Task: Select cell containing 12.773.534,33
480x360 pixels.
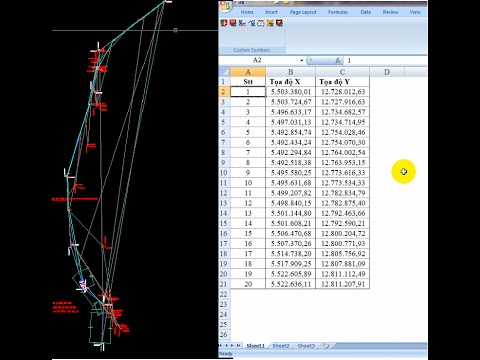Action: click(342, 183)
